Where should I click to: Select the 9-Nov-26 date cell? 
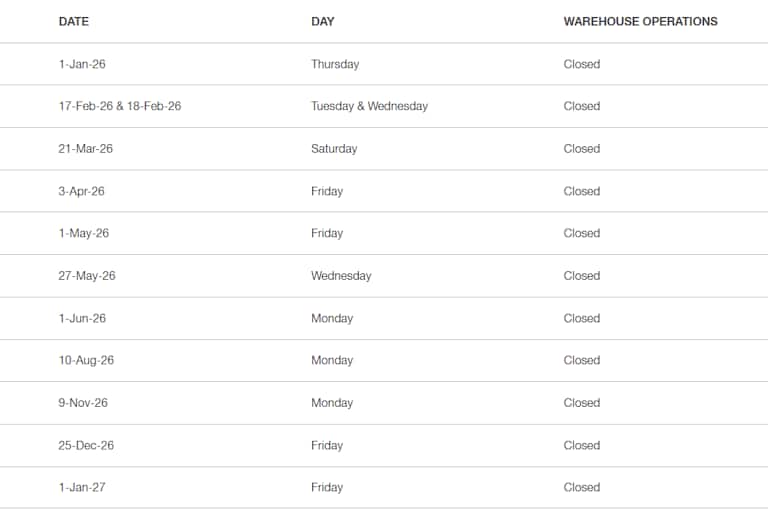[83, 403]
